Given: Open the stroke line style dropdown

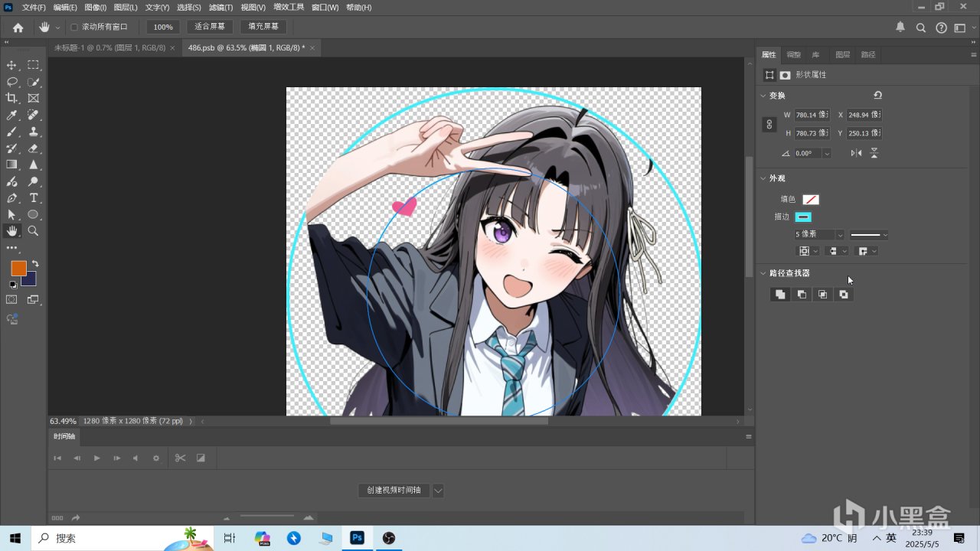Looking at the screenshot, I should 869,235.
